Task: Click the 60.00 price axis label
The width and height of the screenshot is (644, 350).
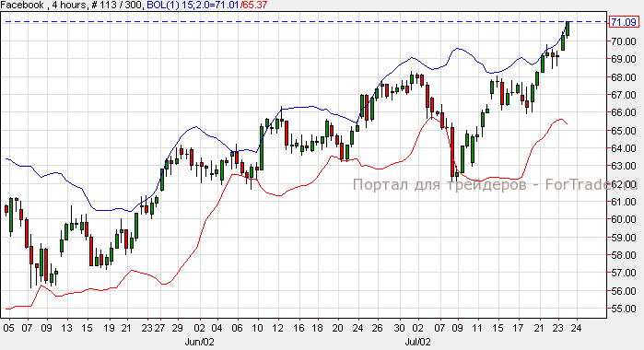Action: pyautogui.click(x=623, y=219)
